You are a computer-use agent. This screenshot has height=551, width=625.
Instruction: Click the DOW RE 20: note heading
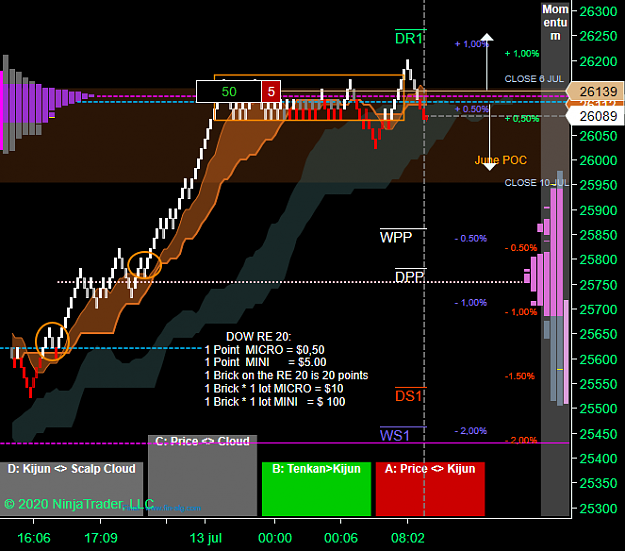[258, 337]
